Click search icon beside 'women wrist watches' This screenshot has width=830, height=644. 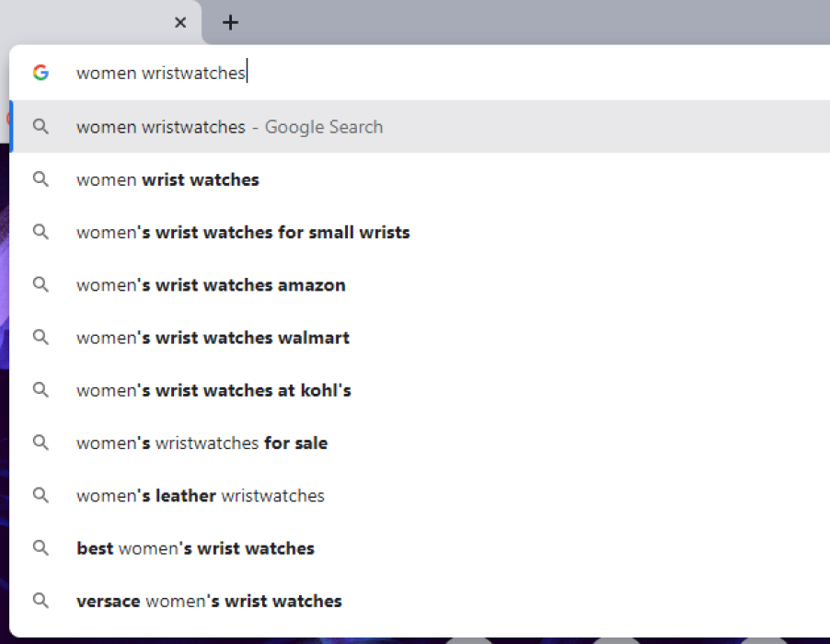pos(40,179)
